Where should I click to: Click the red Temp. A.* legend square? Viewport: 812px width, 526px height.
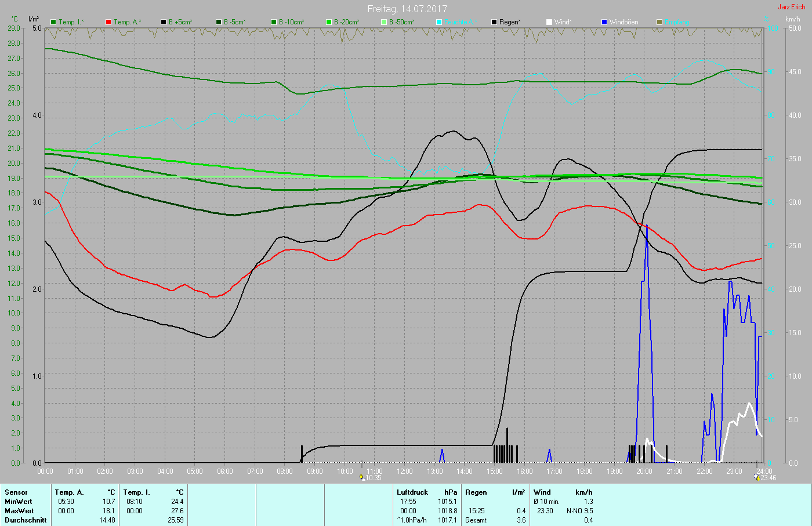109,22
